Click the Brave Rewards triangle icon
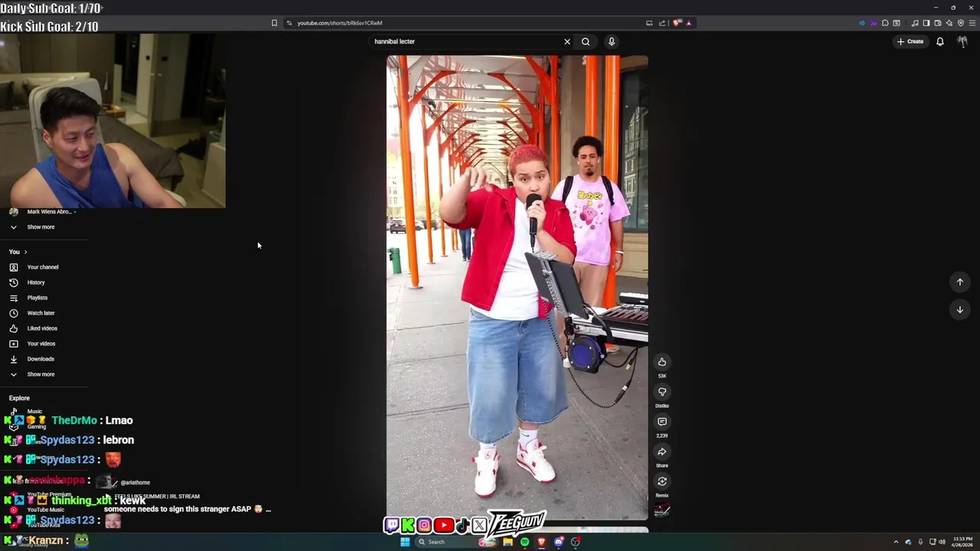The width and height of the screenshot is (980, 551). [x=688, y=23]
